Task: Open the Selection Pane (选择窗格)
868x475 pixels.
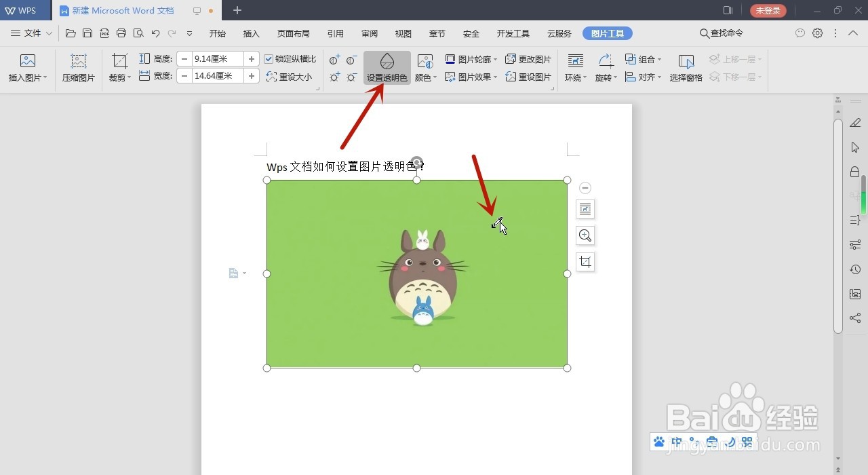Action: coord(686,68)
